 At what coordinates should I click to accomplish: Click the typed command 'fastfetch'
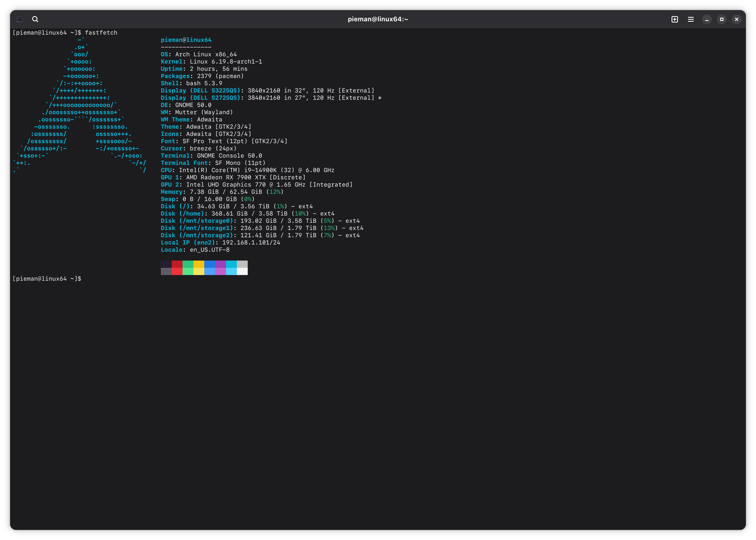click(101, 33)
